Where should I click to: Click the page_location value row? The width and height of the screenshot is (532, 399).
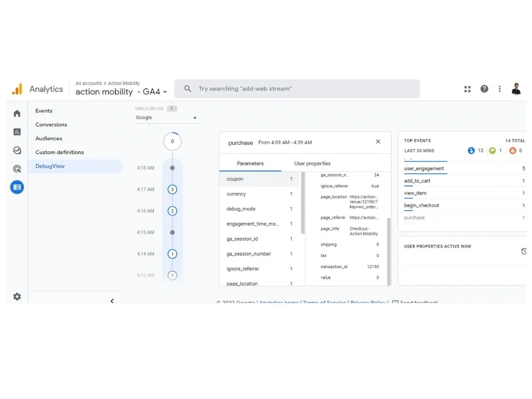tap(350, 202)
